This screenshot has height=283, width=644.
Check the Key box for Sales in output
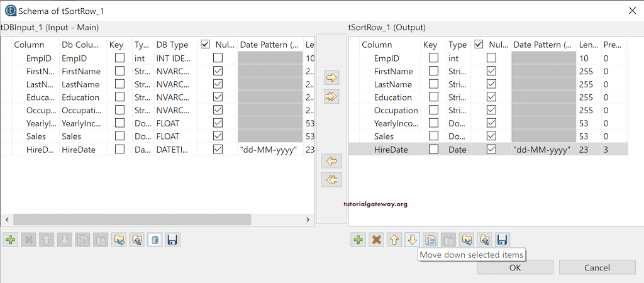[433, 136]
